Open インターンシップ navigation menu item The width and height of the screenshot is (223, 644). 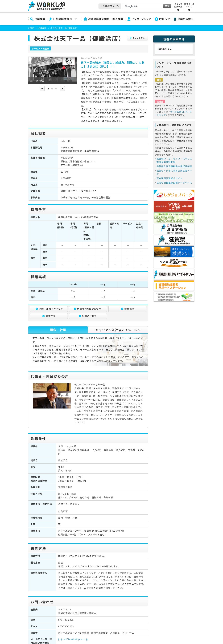pyautogui.click(x=139, y=19)
